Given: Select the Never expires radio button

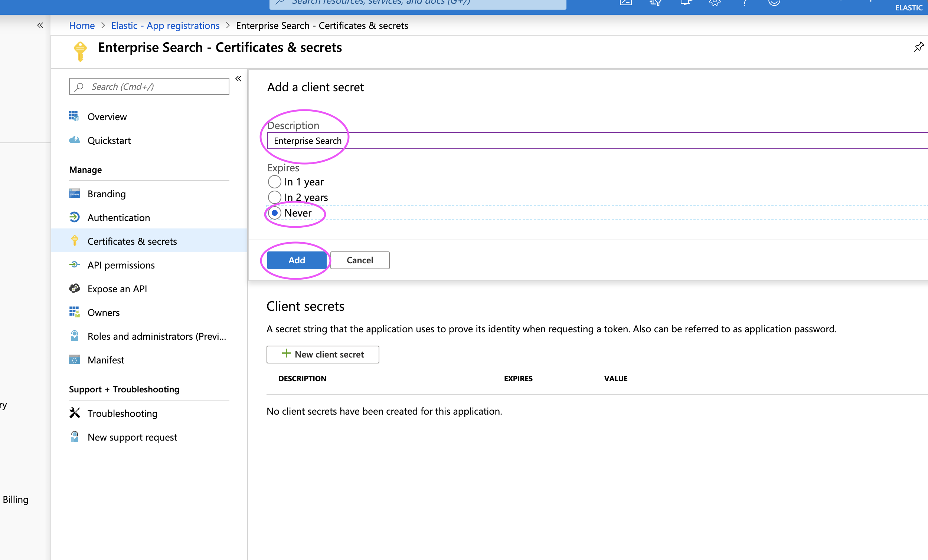Looking at the screenshot, I should (x=275, y=213).
